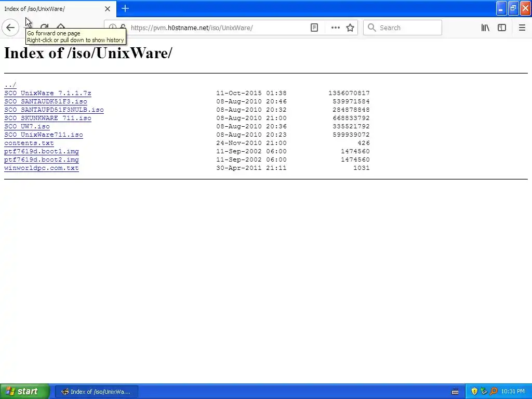Image resolution: width=532 pixels, height=399 pixels.
Task: Click the tray on-screen keyboard icon
Action: [x=455, y=392]
